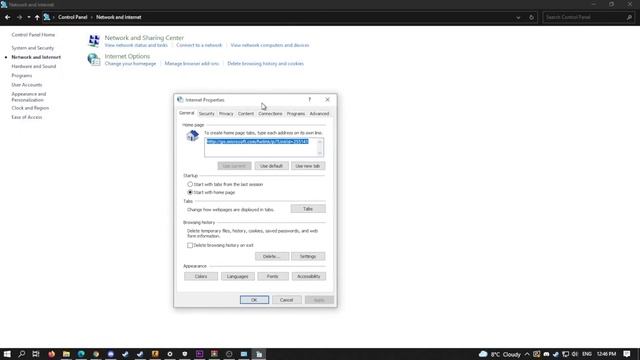Image resolution: width=640 pixels, height=360 pixels.
Task: Click the home page box scrollbar
Action: [320, 147]
